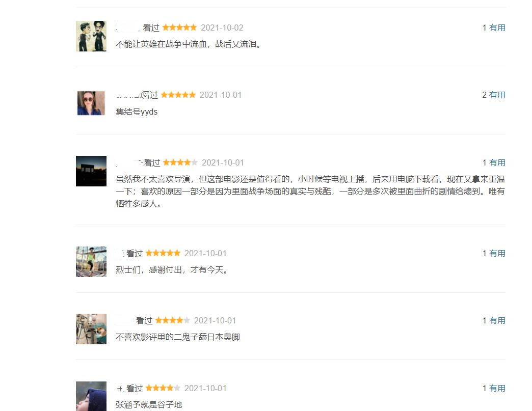Click the date on the 烈士们 review
This screenshot has width=532, height=411.
click(x=205, y=253)
